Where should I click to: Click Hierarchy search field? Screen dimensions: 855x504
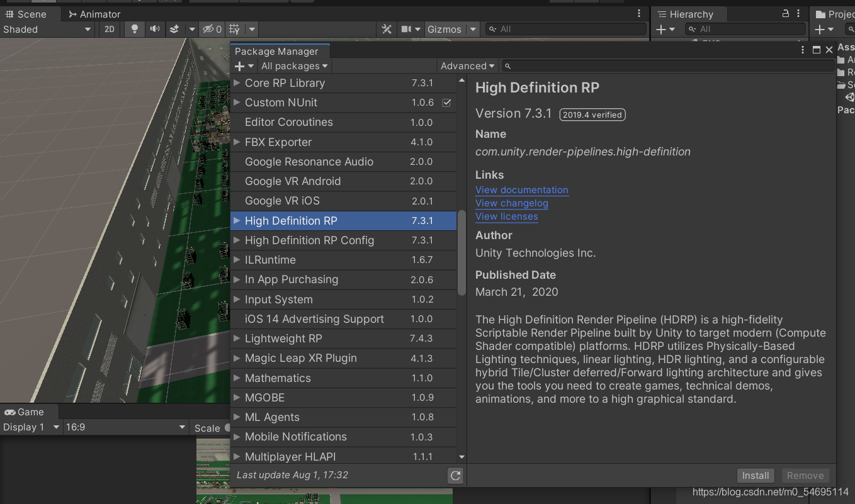point(745,29)
